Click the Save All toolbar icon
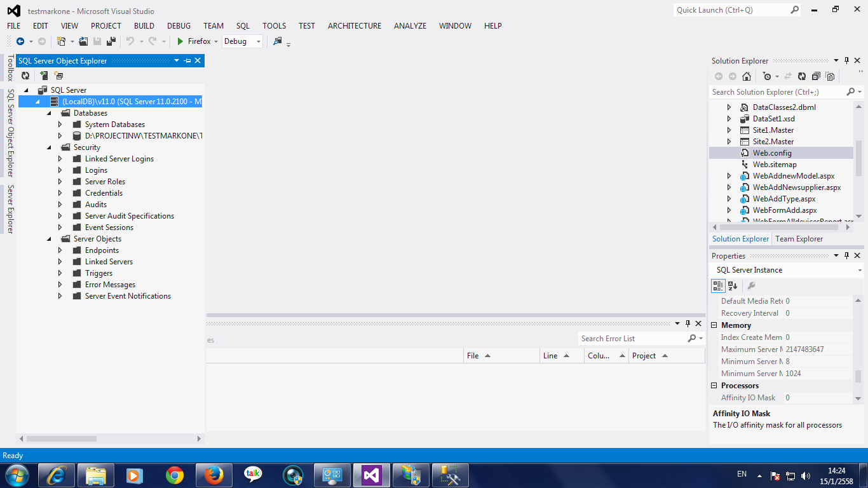The image size is (868, 488). (111, 41)
